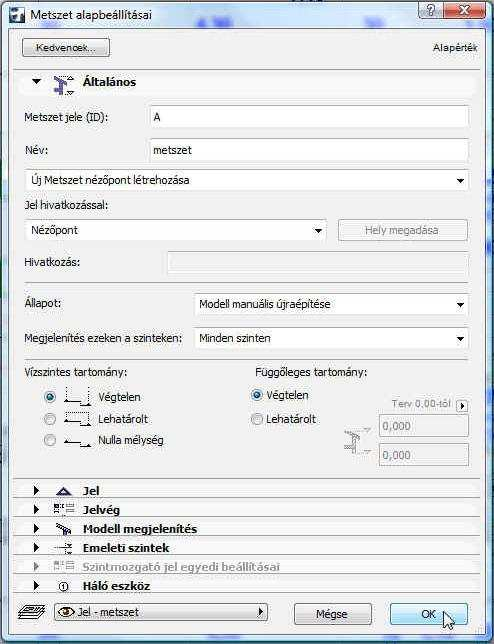Expand the Jel panel
The height and width of the screenshot is (644, 494).
click(36, 490)
